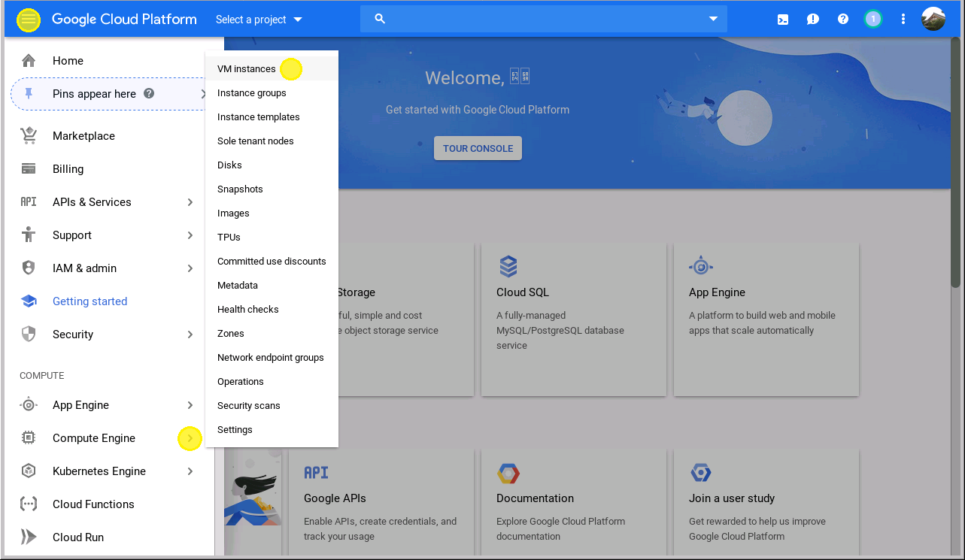Open the Join a user study title
965x560 pixels.
point(732,498)
